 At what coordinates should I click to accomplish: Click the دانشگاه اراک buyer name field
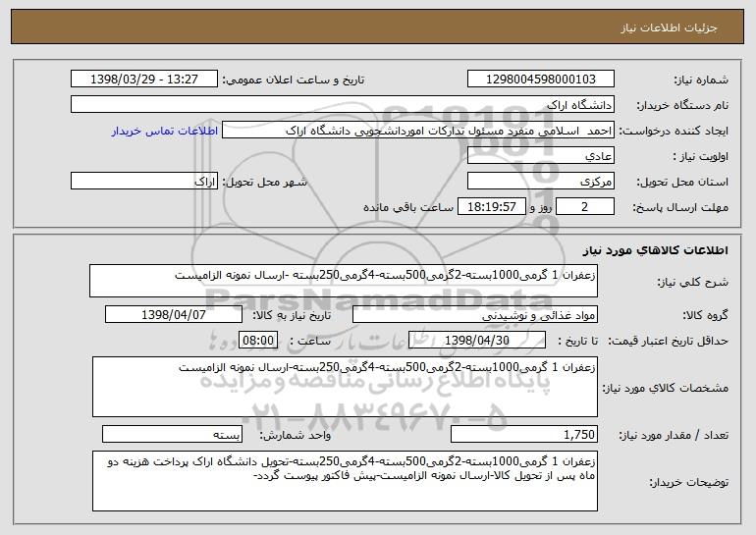(x=343, y=105)
